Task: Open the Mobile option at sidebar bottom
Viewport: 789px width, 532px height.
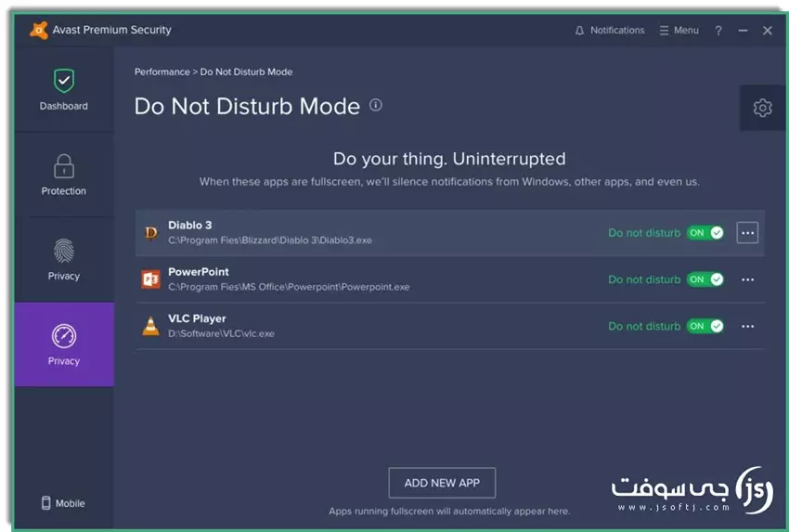Action: pos(63,503)
